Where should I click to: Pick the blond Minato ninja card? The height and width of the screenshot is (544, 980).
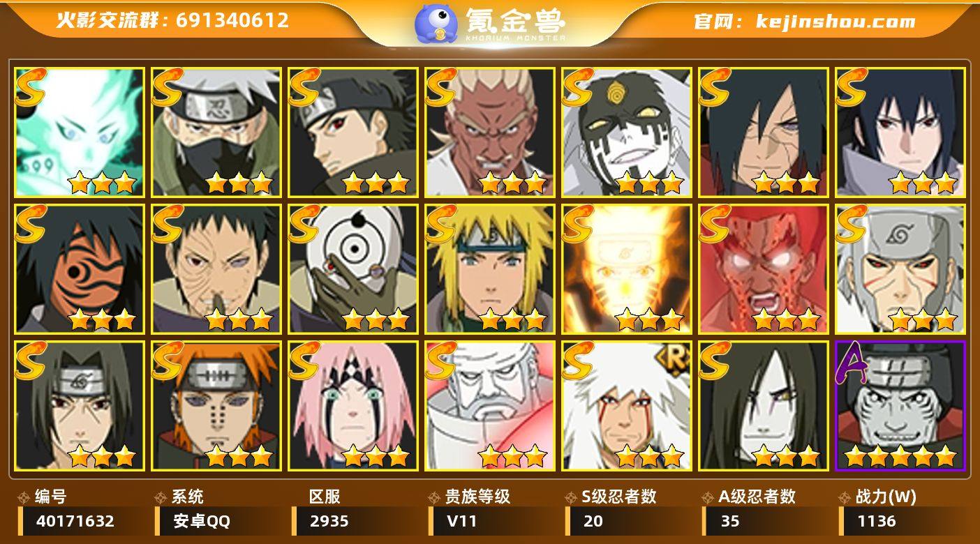coord(490,269)
